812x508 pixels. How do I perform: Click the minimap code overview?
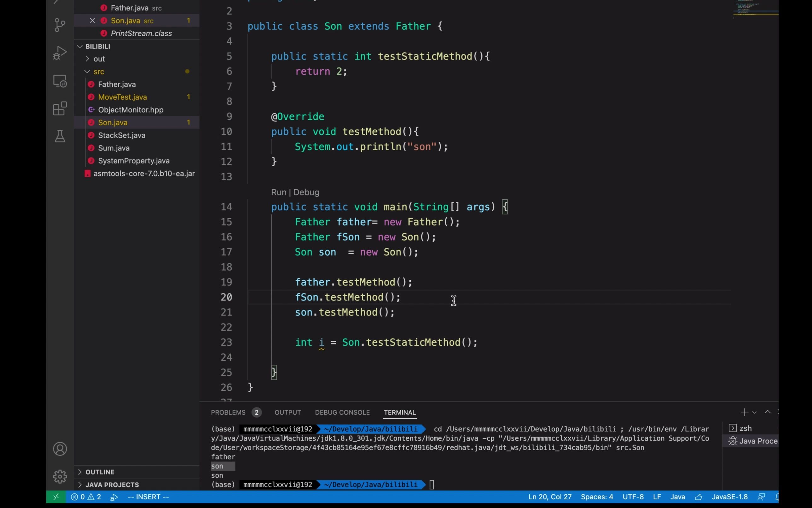pyautogui.click(x=755, y=9)
